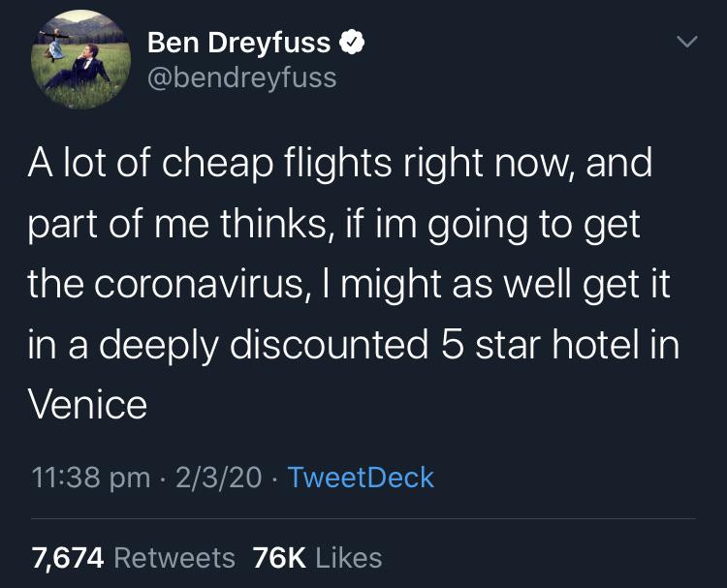The width and height of the screenshot is (727, 588).
Task: Open the @bendreyfuss handle link
Action: point(241,77)
